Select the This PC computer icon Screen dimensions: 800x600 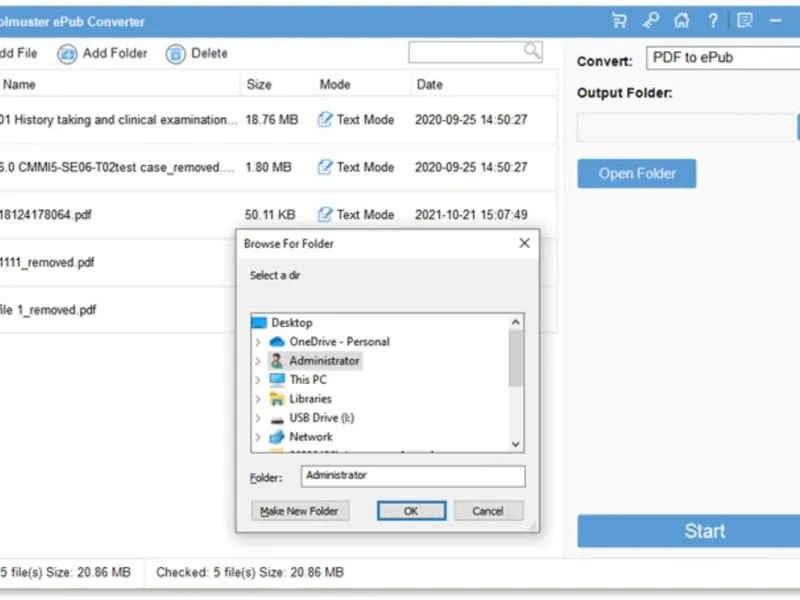pyautogui.click(x=277, y=380)
